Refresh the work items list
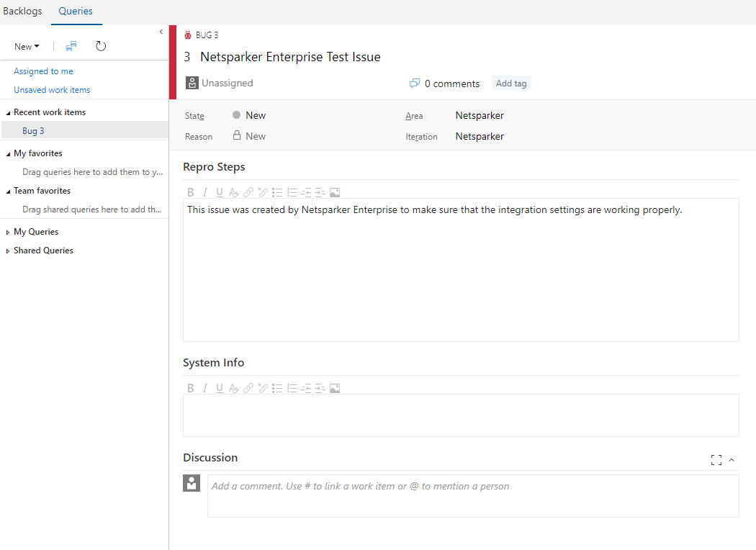 [x=101, y=45]
